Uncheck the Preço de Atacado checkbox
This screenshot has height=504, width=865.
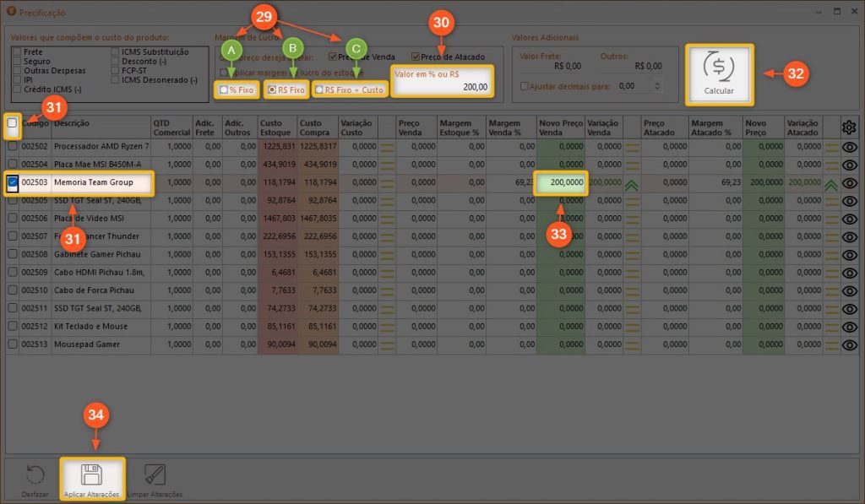[x=415, y=57]
